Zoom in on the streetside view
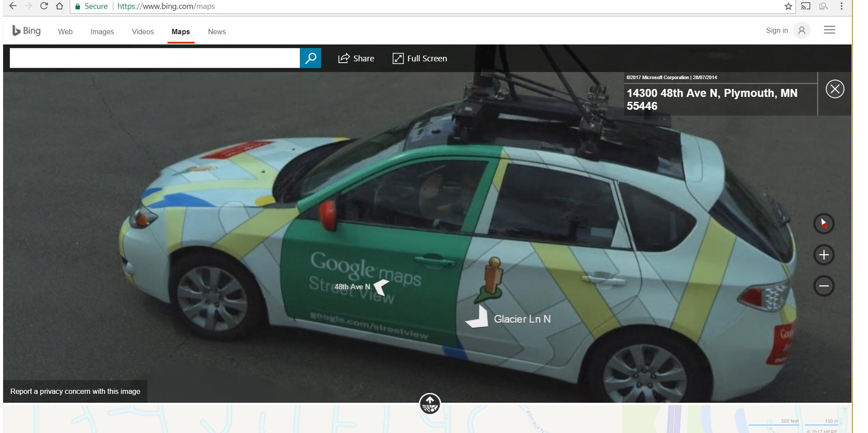This screenshot has height=433, width=868. click(823, 254)
